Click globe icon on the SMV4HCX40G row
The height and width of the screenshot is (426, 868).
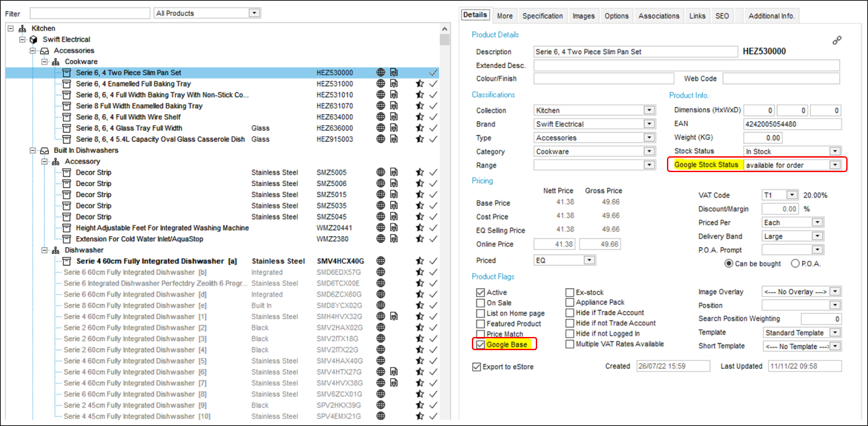click(381, 261)
